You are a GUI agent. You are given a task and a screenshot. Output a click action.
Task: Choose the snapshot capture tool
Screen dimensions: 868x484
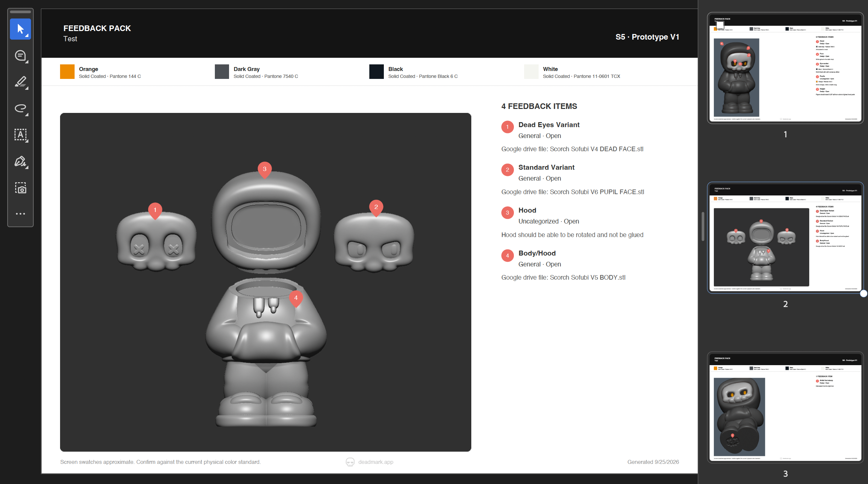click(20, 188)
